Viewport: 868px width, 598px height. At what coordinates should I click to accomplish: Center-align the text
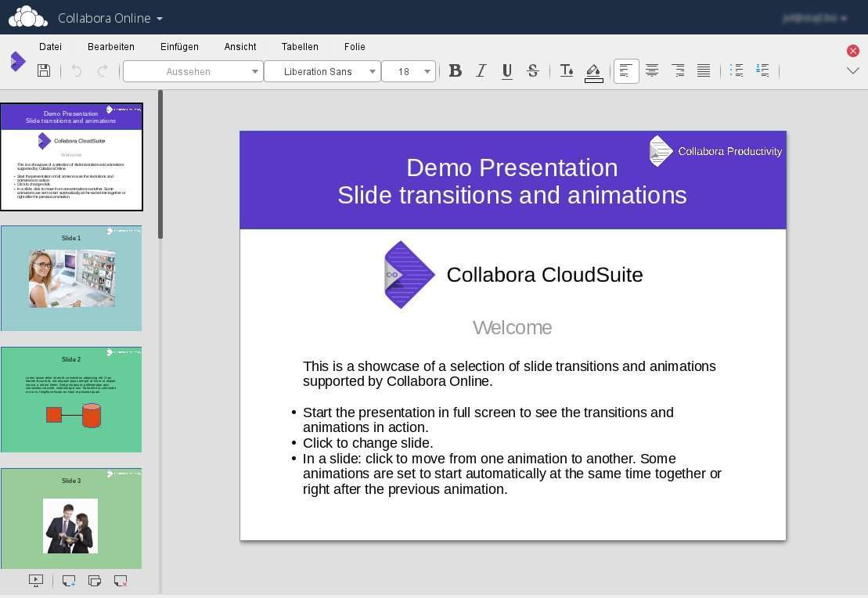point(652,71)
